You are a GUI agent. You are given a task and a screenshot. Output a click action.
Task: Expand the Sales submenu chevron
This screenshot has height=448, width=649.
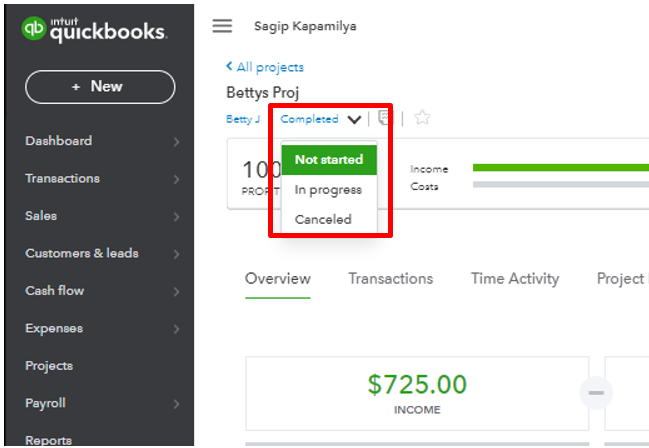click(176, 217)
